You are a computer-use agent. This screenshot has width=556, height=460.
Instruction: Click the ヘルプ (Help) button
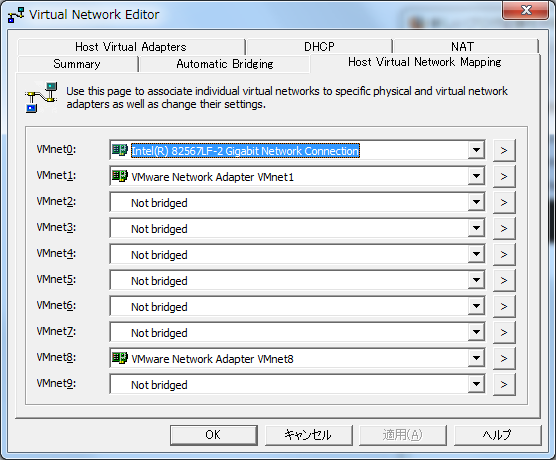(497, 435)
